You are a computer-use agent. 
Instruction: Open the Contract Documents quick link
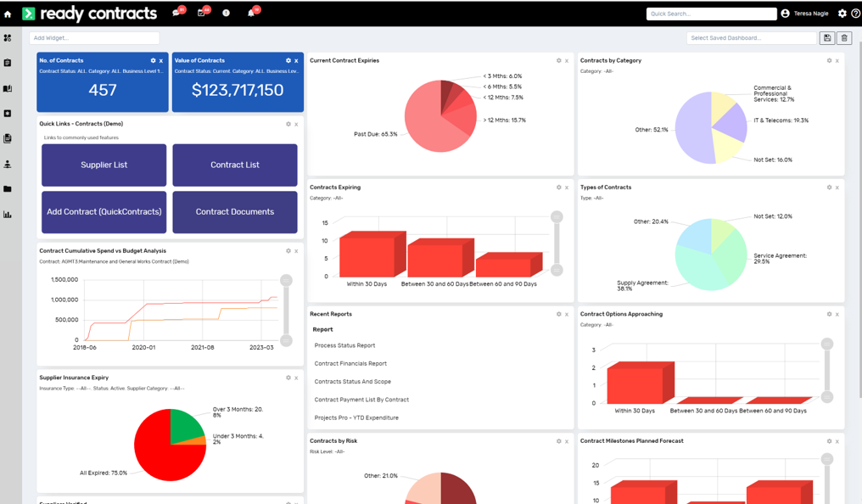point(235,212)
